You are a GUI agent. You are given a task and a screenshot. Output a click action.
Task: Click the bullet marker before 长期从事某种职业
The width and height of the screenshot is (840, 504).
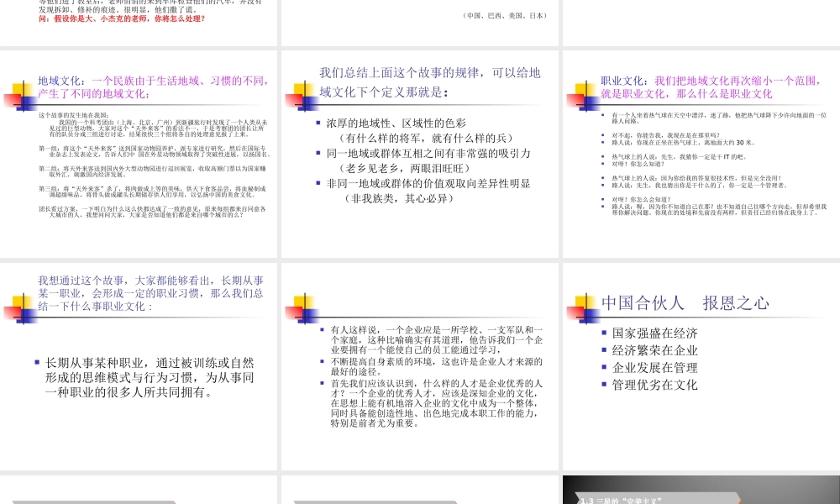[37, 362]
